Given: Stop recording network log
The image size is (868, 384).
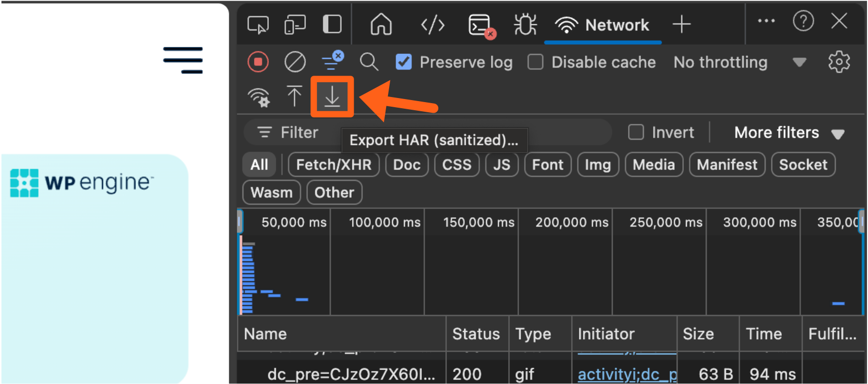Looking at the screenshot, I should [258, 62].
